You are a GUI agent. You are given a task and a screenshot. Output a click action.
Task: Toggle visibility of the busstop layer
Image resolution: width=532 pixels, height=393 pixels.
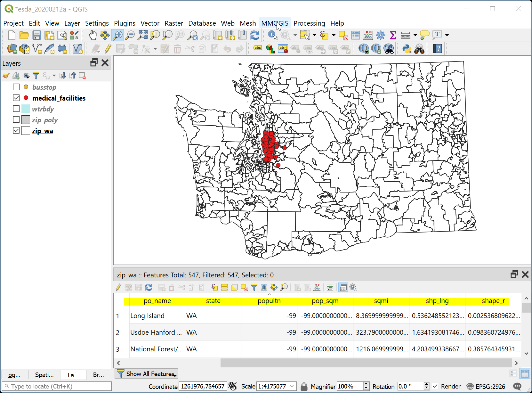tap(16, 87)
